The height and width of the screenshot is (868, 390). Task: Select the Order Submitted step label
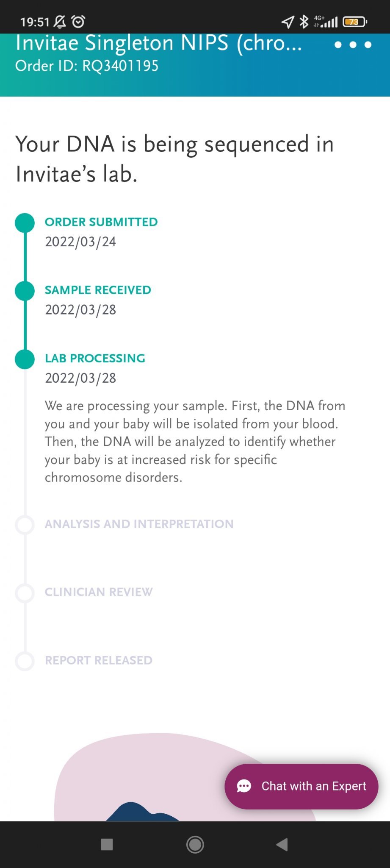[101, 222]
